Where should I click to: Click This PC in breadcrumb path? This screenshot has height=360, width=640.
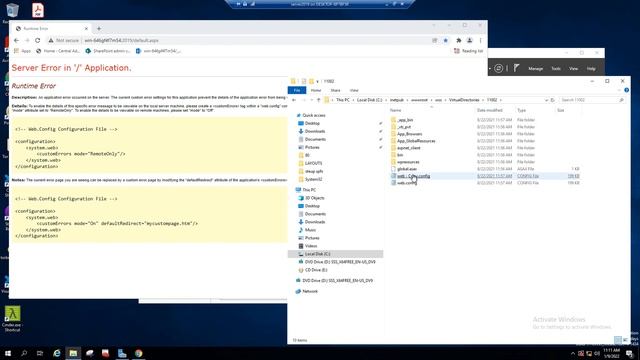[343, 100]
